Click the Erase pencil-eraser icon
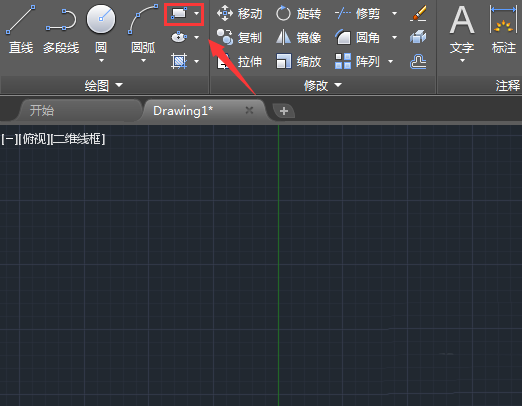Image resolution: width=522 pixels, height=406 pixels. (x=418, y=14)
